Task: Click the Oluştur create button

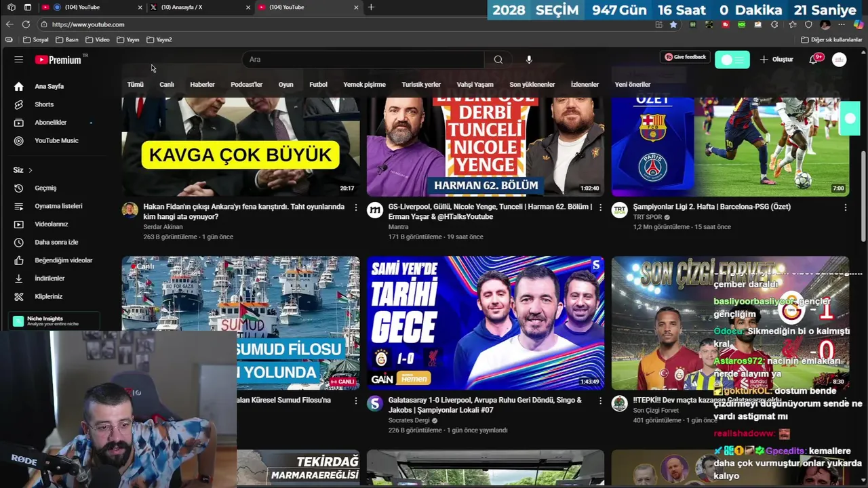Action: 776,60
